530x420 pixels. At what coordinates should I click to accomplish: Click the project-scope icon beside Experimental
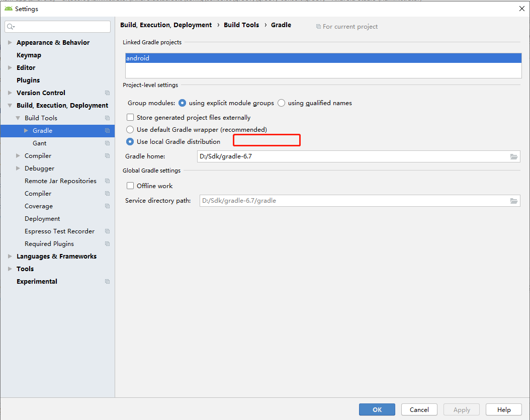pos(107,281)
